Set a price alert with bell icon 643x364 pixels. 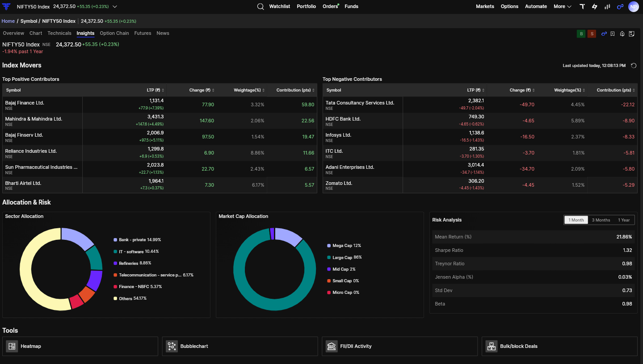point(622,34)
